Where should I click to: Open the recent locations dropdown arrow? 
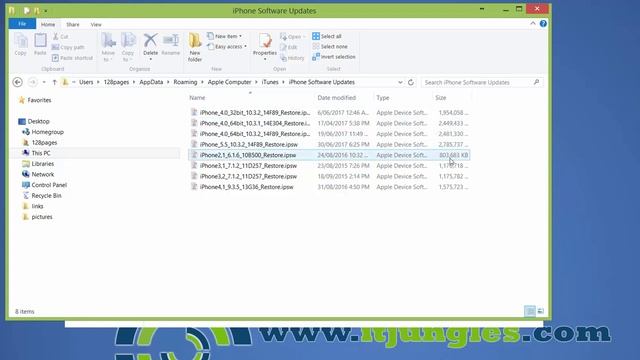[x=44, y=82]
